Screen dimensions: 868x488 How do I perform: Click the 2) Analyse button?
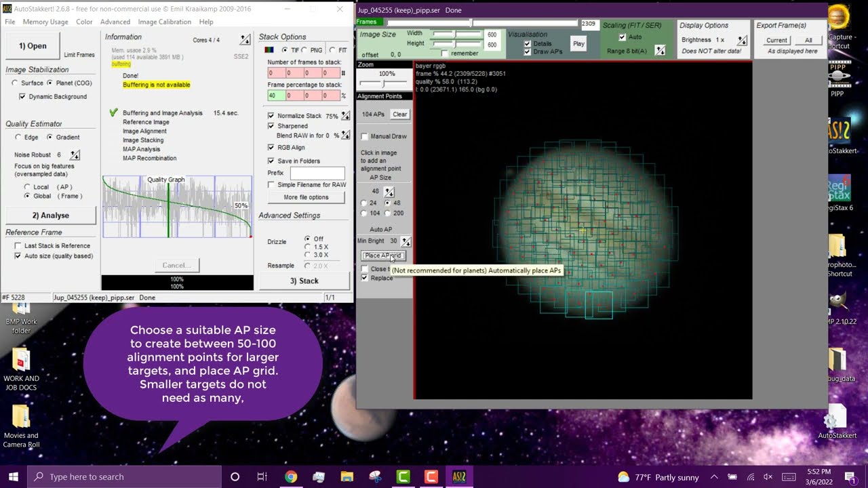[50, 216]
